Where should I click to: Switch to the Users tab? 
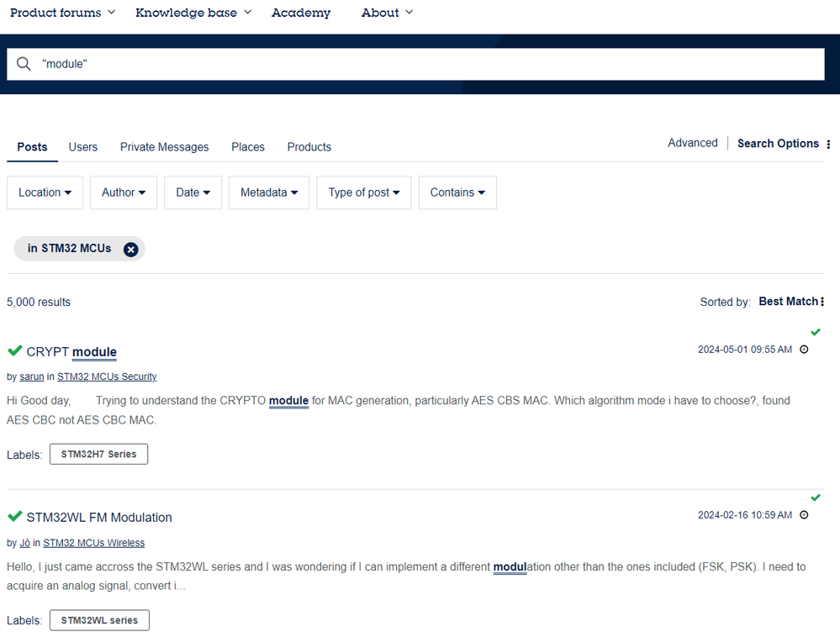click(83, 147)
